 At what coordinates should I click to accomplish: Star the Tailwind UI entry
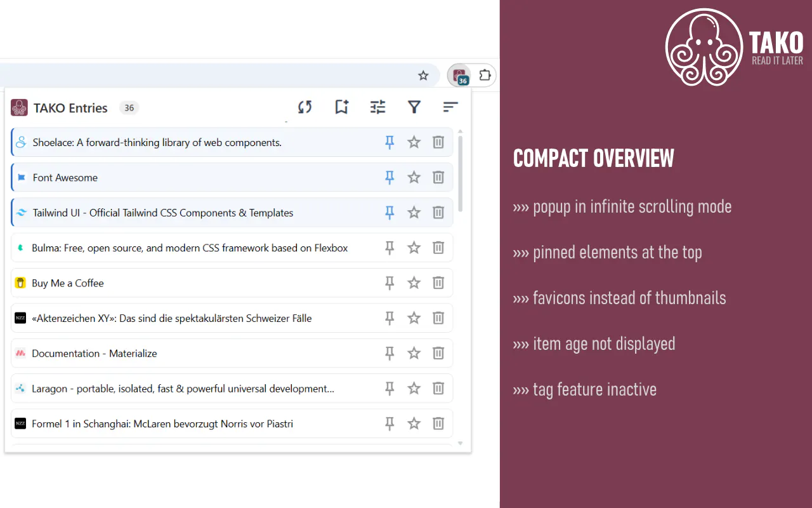click(414, 213)
